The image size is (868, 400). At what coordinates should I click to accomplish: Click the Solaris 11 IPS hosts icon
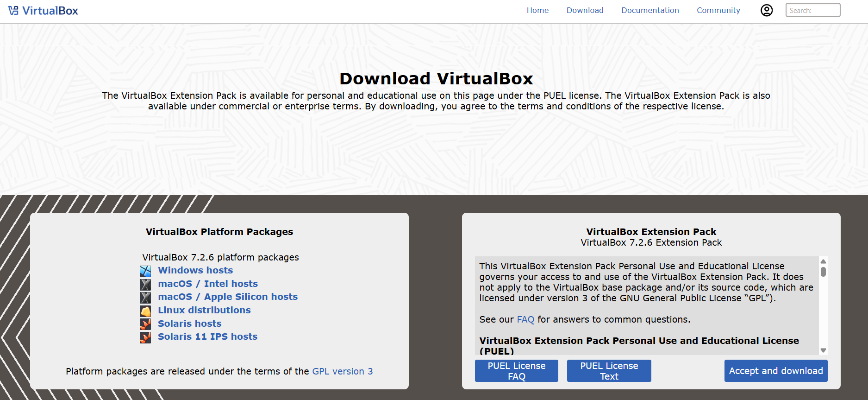[x=145, y=337]
